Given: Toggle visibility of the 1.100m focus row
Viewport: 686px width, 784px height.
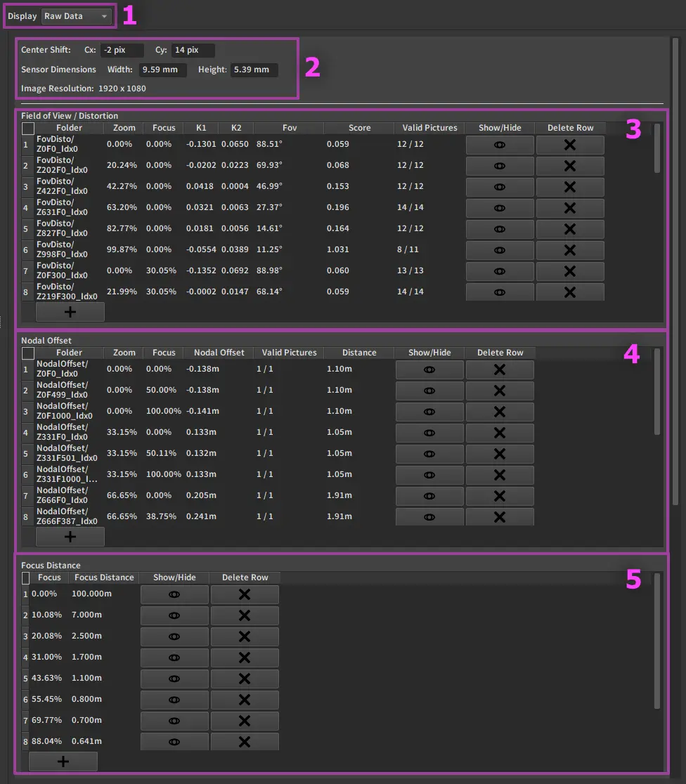Looking at the screenshot, I should point(174,679).
